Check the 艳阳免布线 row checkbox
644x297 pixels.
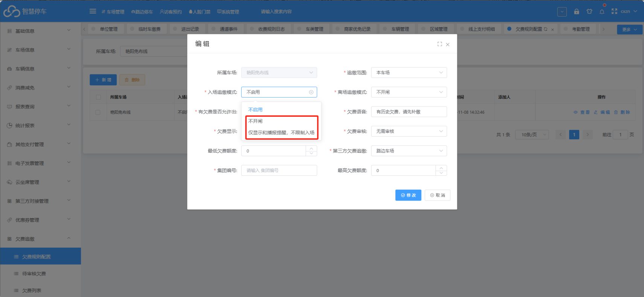click(x=98, y=112)
